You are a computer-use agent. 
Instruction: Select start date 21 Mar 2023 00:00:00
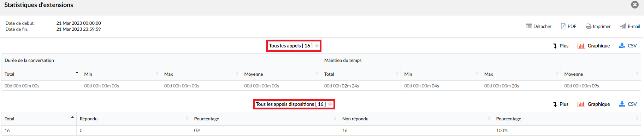pos(78,23)
